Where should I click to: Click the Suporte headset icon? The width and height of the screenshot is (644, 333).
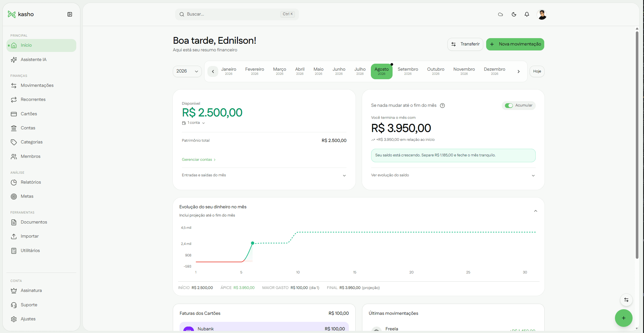click(x=14, y=305)
